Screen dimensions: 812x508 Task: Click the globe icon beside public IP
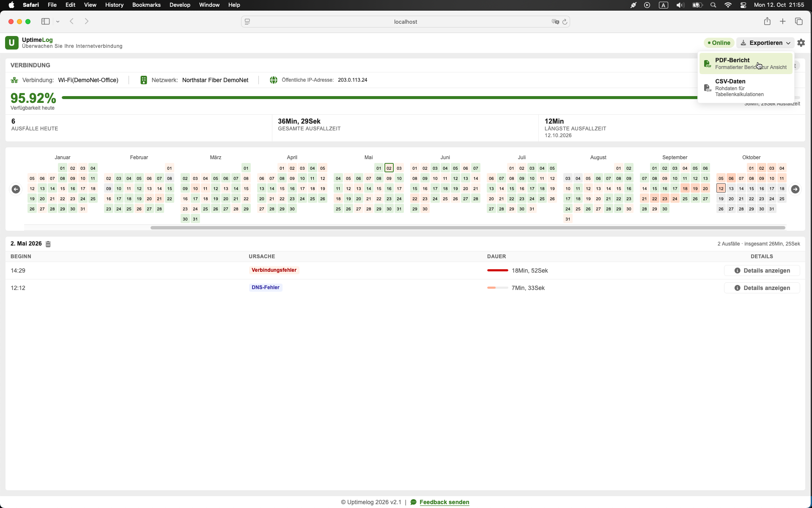tap(274, 80)
